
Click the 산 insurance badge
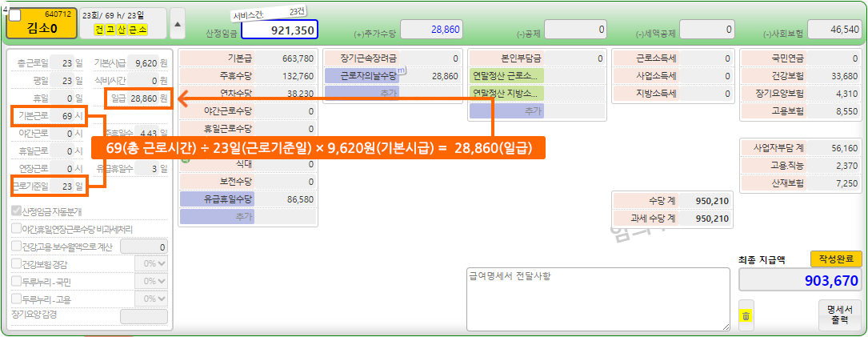coord(121,30)
